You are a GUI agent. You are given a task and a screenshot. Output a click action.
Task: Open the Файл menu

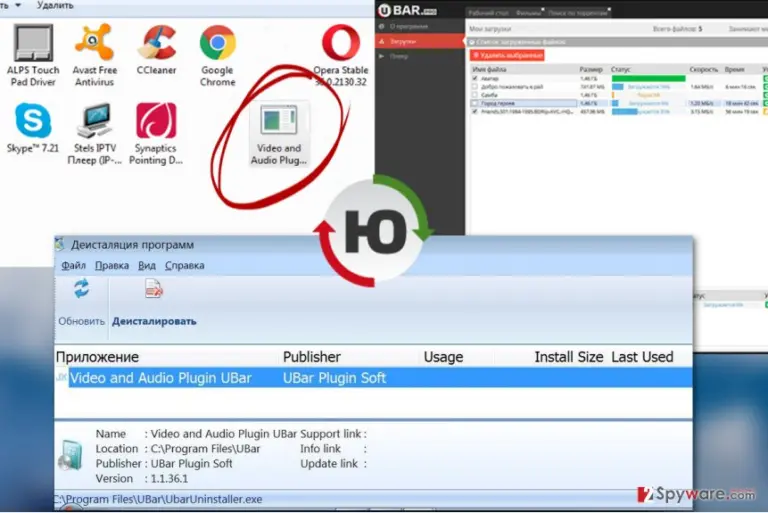73,266
